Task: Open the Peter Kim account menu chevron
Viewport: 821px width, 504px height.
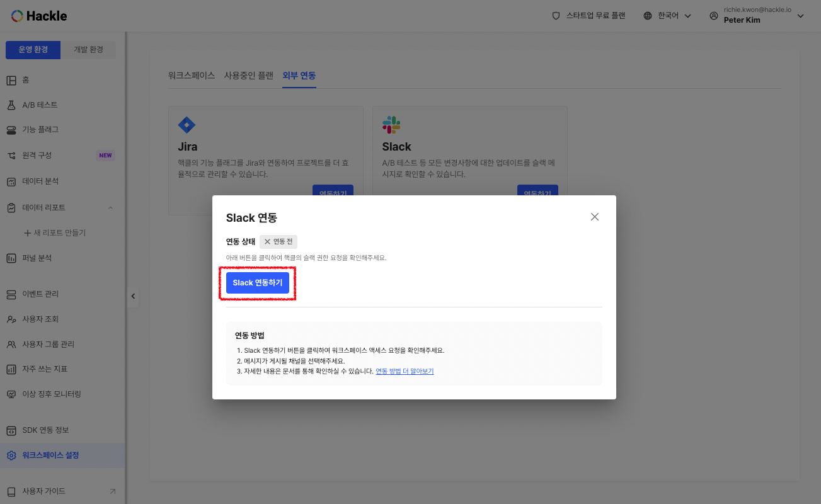Action: 801,16
